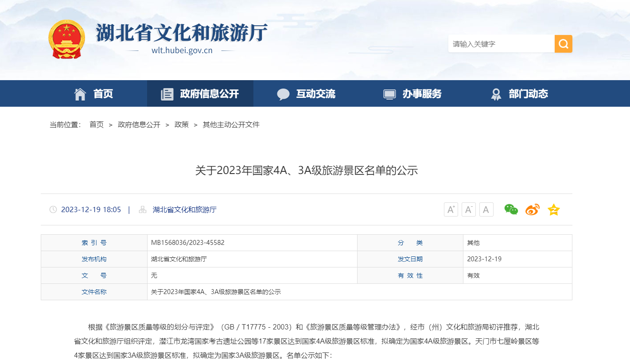Share article to Weibo icon
Screen dimensions: 630x364
pyautogui.click(x=532, y=209)
